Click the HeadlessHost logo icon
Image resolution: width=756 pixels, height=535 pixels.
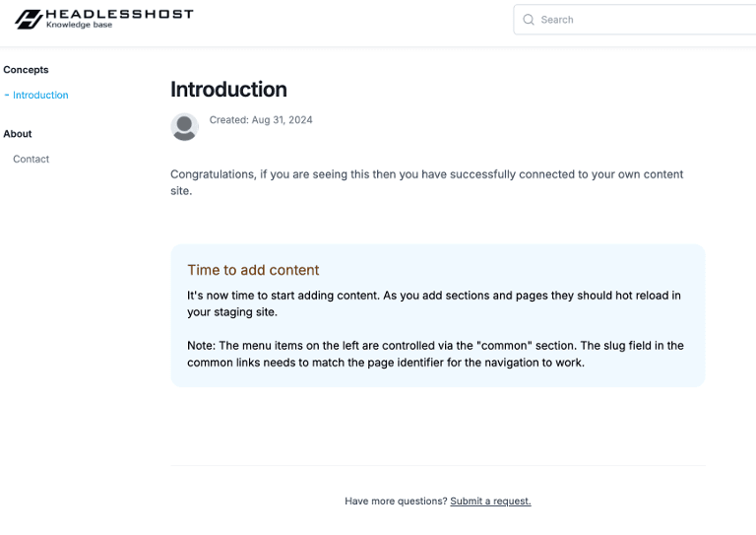click(28, 19)
